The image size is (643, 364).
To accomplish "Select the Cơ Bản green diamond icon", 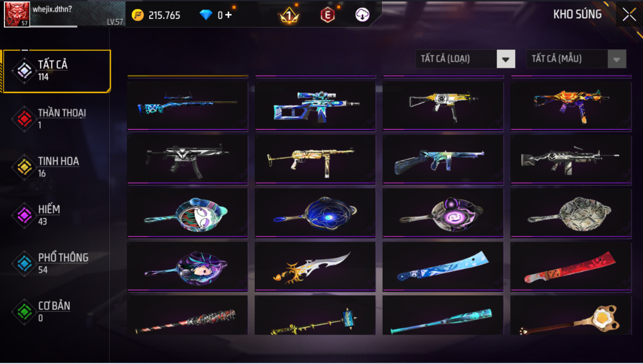I will [24, 312].
